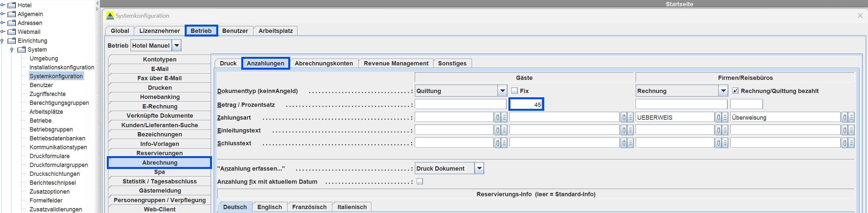Click leftmost clip icon in Einleitungstext row

498,130
